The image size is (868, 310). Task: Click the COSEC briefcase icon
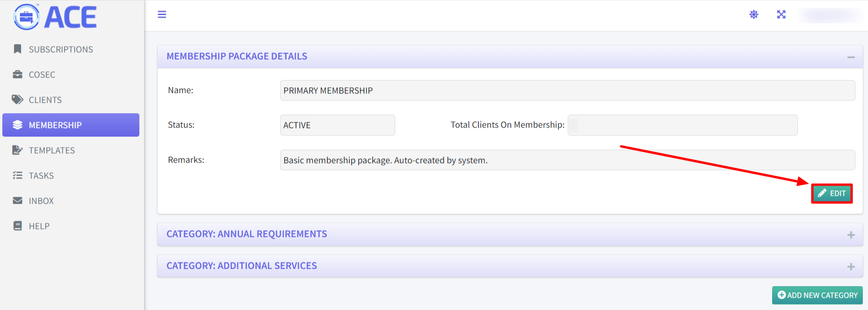[18, 74]
